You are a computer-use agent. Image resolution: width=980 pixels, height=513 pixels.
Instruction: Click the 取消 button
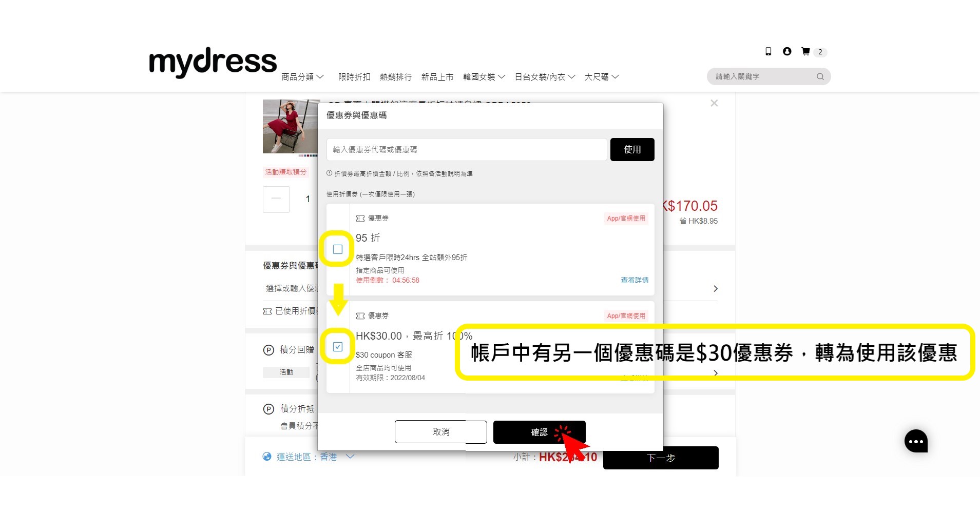tap(441, 432)
